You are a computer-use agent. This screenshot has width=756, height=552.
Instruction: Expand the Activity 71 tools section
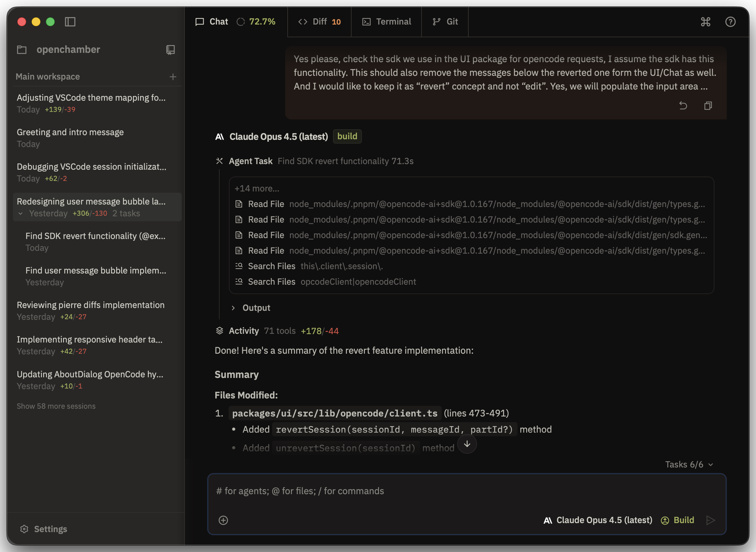coord(277,331)
